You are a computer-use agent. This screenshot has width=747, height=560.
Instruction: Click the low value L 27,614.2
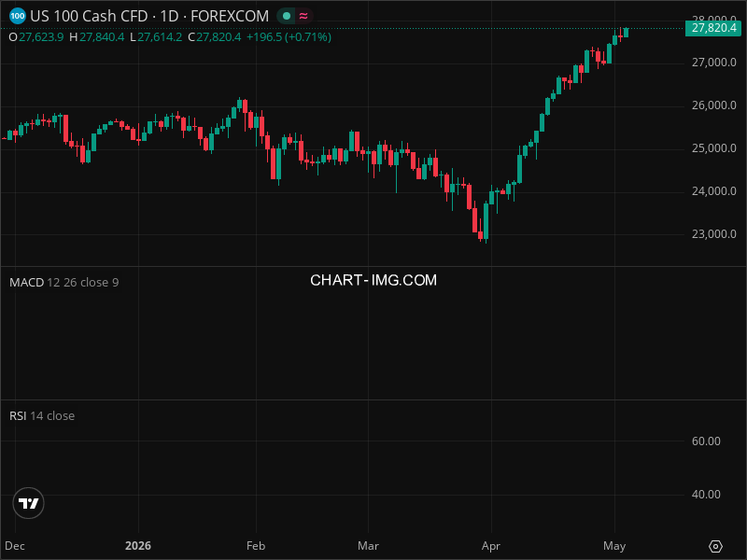pos(156,37)
